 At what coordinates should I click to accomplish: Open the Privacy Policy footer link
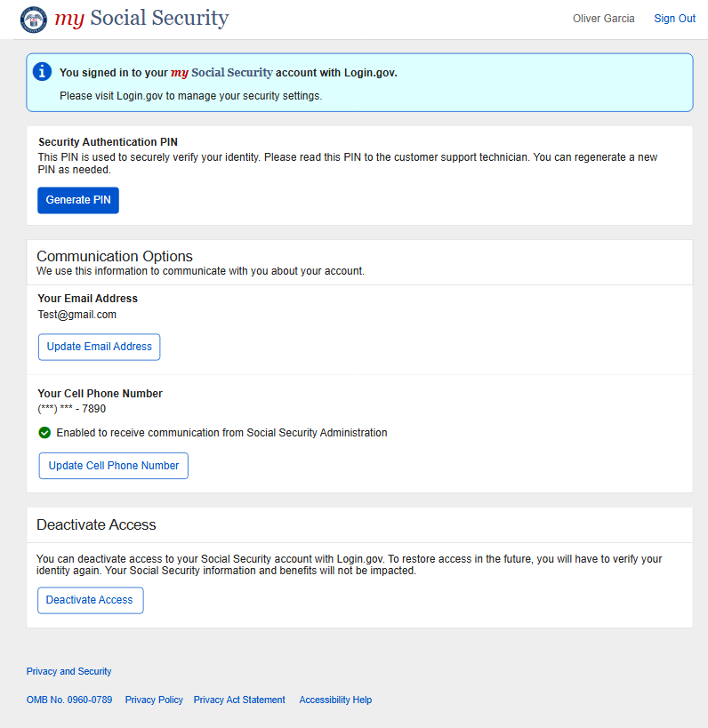pyautogui.click(x=154, y=700)
